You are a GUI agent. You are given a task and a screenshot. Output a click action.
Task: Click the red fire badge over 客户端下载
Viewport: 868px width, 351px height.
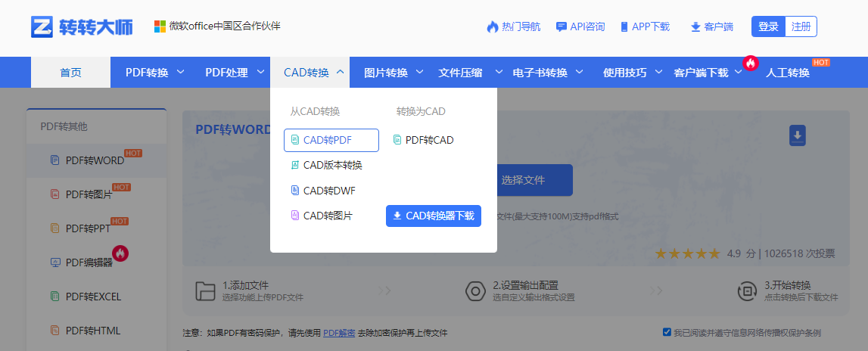click(x=750, y=63)
